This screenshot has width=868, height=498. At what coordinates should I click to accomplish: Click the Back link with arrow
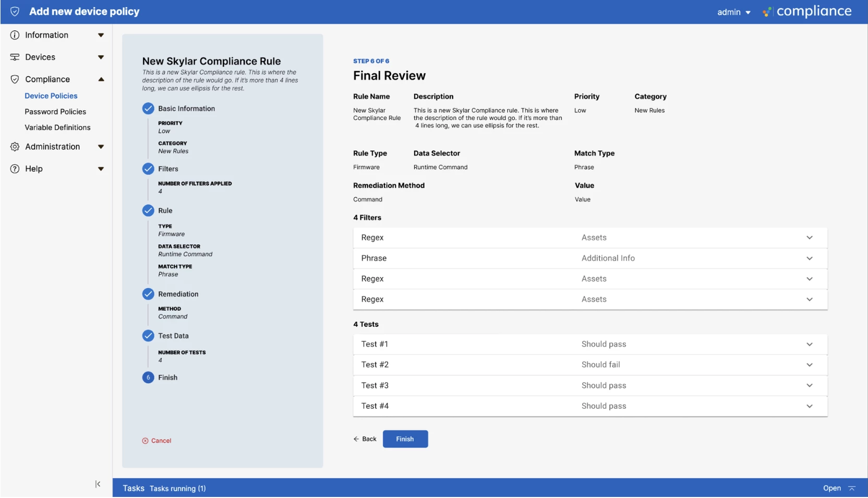(365, 439)
